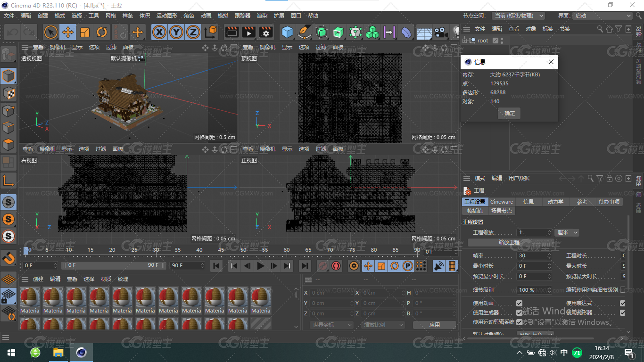Open the 渲染 menu

(x=262, y=16)
